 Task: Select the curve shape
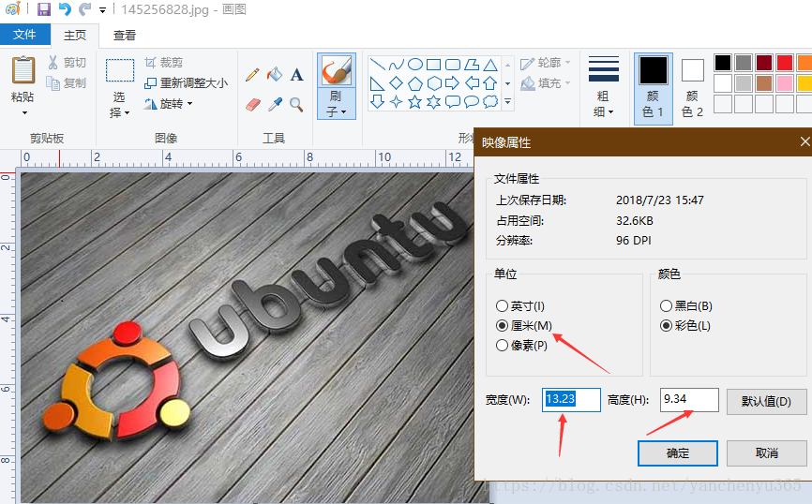click(x=397, y=65)
